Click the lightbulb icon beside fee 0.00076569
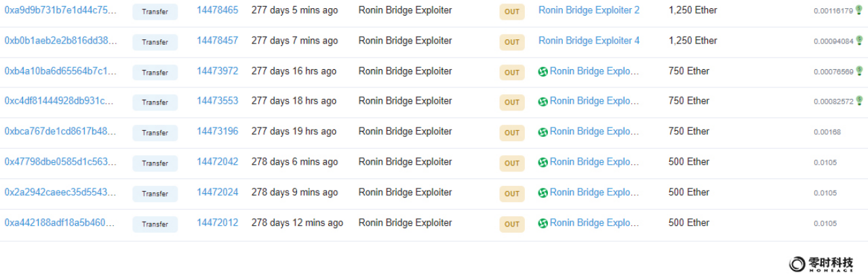 coord(859,71)
